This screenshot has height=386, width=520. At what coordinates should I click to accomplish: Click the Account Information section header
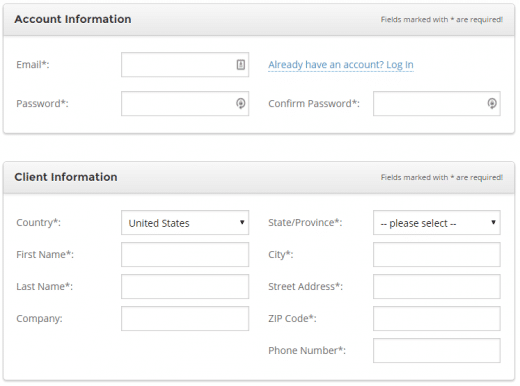[73, 19]
